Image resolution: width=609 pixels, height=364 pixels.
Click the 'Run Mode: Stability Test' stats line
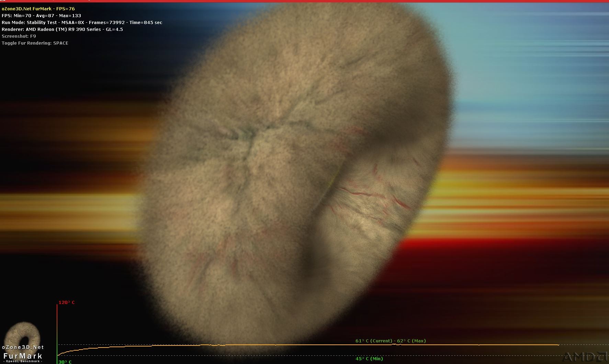click(x=82, y=23)
